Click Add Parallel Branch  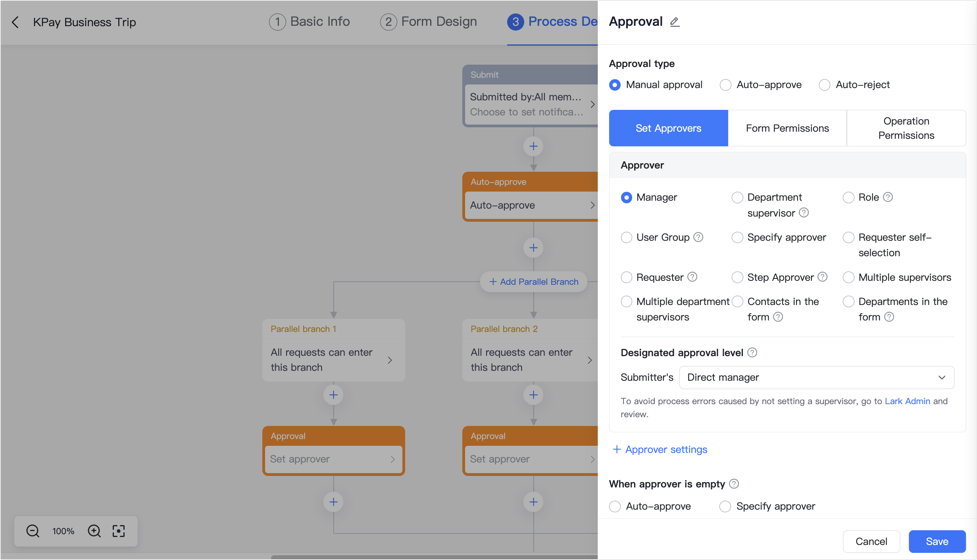click(533, 282)
